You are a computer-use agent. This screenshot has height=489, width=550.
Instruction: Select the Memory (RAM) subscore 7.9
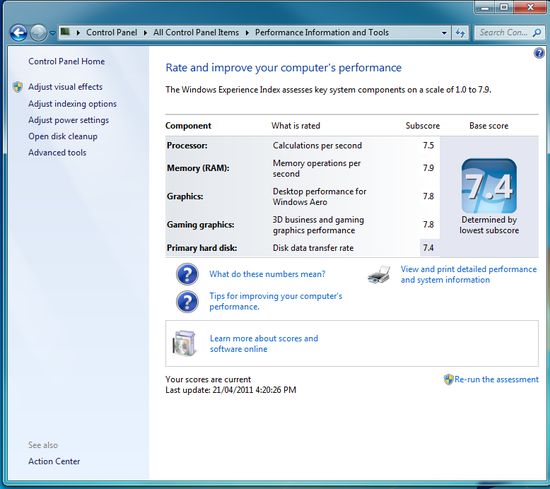pyautogui.click(x=428, y=168)
